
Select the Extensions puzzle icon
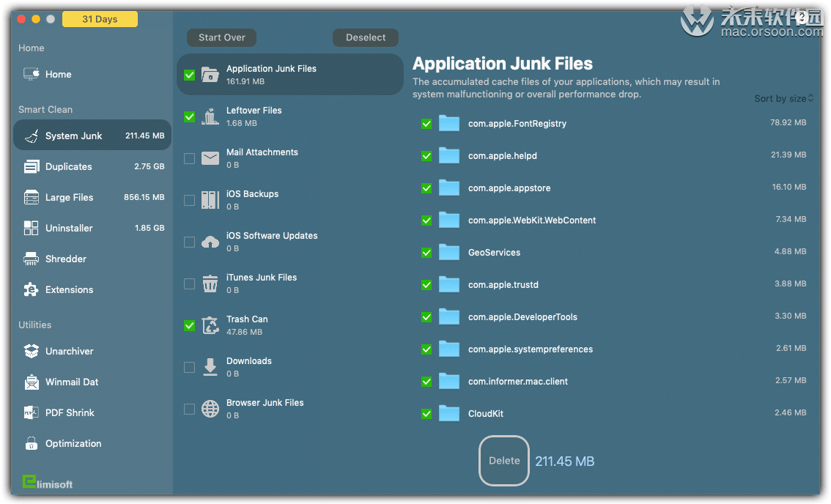(x=32, y=290)
